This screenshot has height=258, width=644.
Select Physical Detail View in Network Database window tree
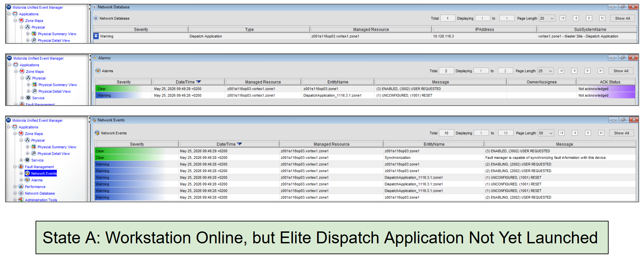54,40
